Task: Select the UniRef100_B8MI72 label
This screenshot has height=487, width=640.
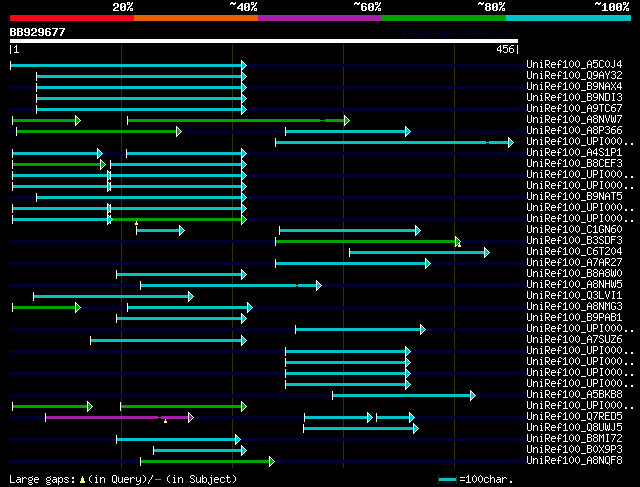Action: tap(574, 439)
